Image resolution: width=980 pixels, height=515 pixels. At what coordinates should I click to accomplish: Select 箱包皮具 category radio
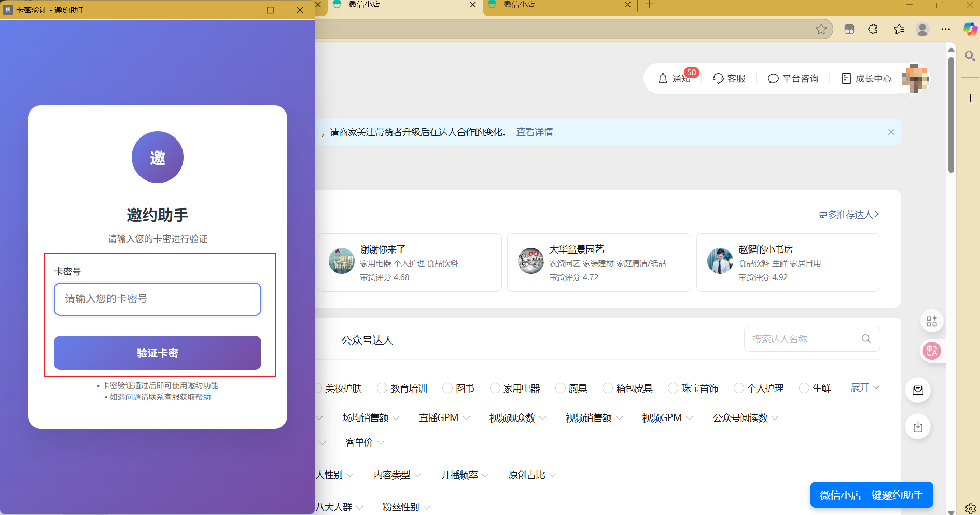(608, 388)
